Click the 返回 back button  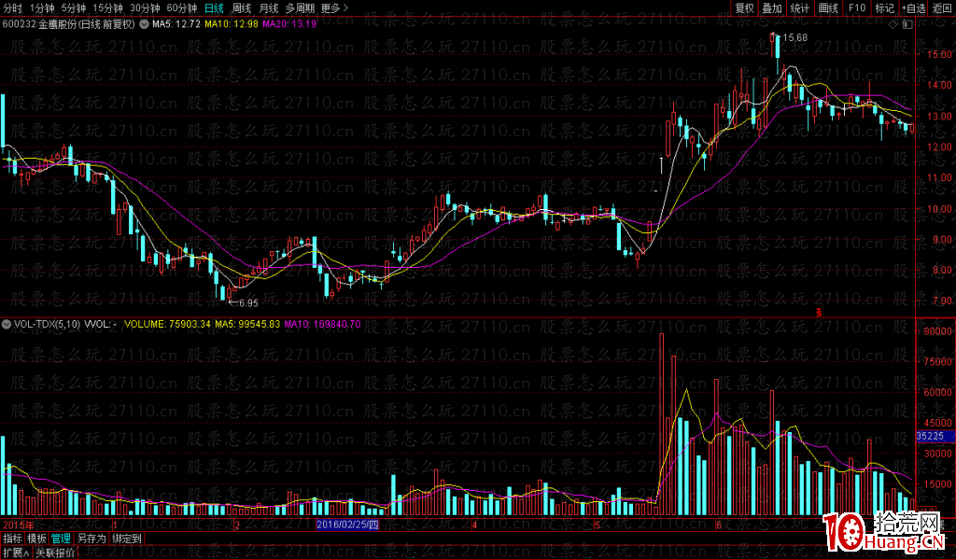click(943, 7)
